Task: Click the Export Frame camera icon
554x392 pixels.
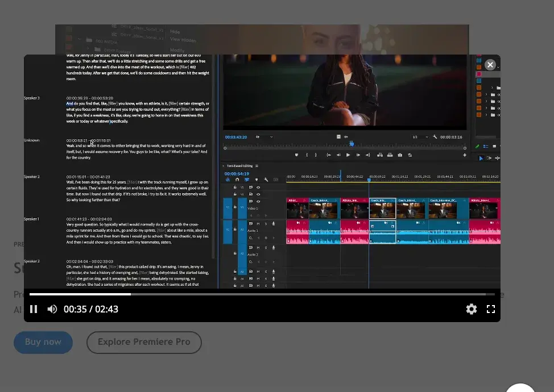Action: [x=400, y=155]
